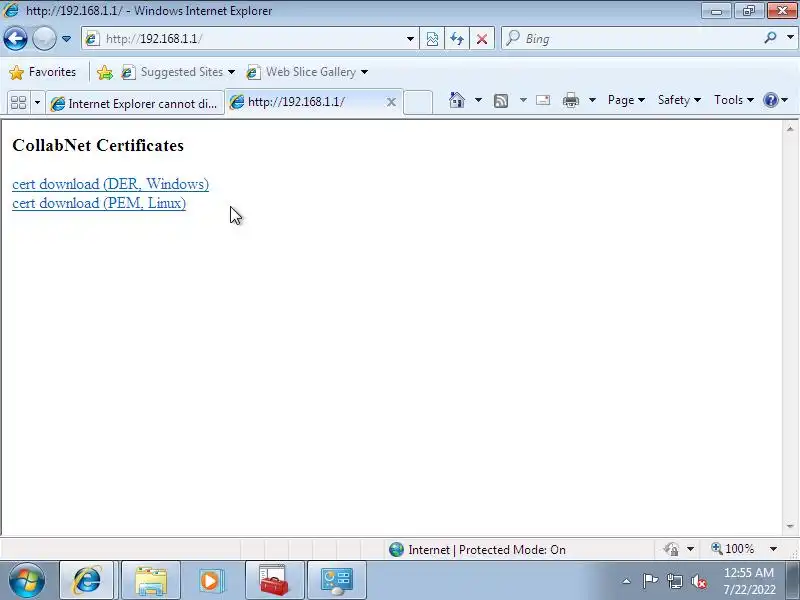Expand the tab list dropdown arrow

[x=37, y=103]
